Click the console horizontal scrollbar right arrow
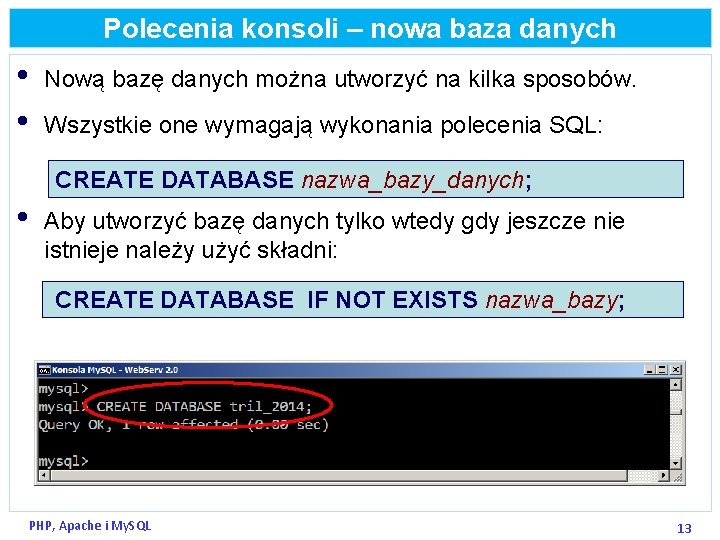This screenshot has height=540, width=720. (x=663, y=476)
